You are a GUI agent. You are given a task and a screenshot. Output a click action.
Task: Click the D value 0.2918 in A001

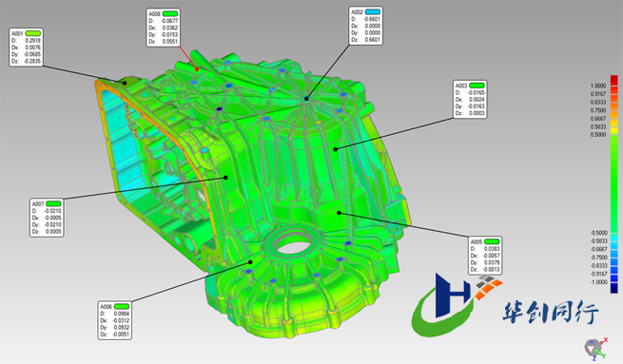tap(32, 41)
